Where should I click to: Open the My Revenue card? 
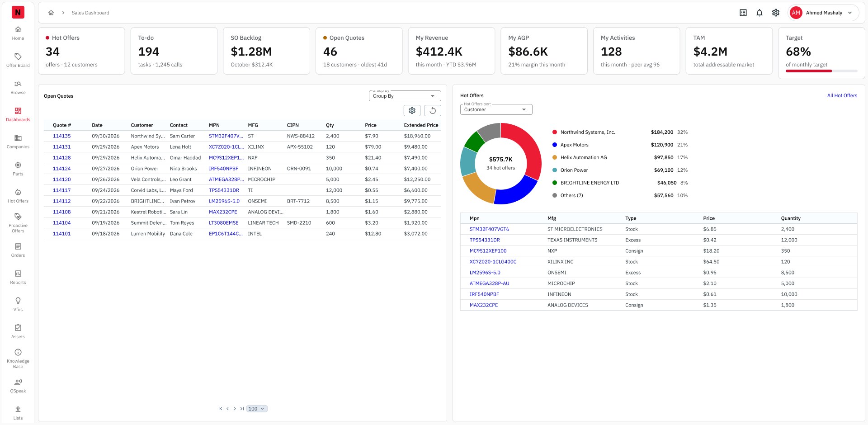(451, 51)
